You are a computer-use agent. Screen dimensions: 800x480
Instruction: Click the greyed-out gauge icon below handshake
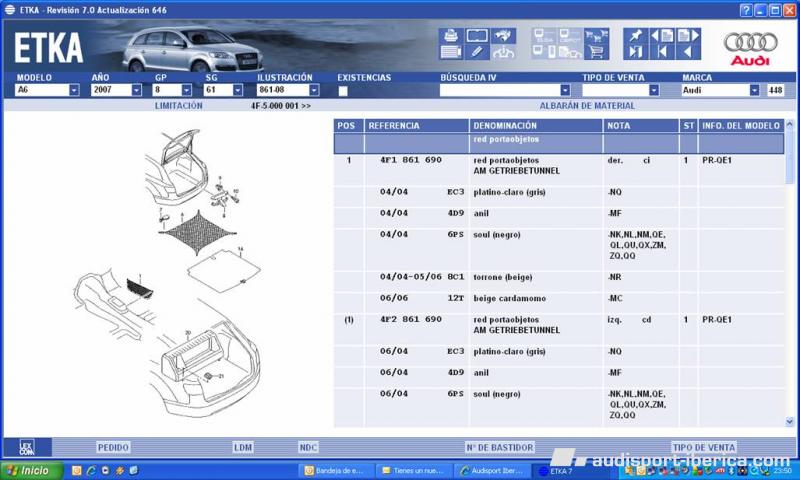tap(503, 52)
